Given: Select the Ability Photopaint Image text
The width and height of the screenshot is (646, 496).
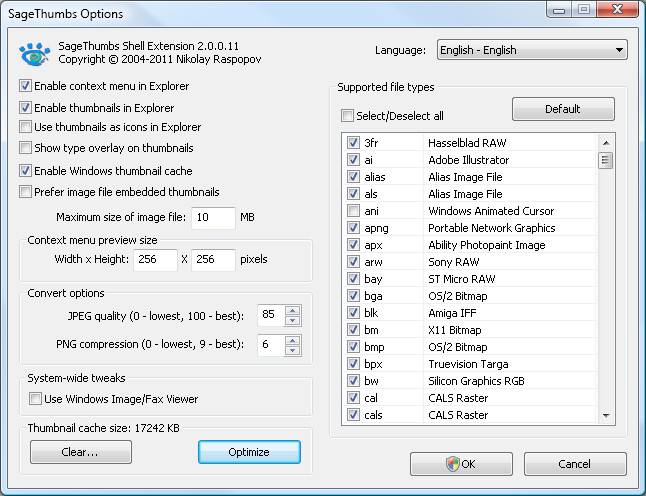Looking at the screenshot, I should 487,245.
